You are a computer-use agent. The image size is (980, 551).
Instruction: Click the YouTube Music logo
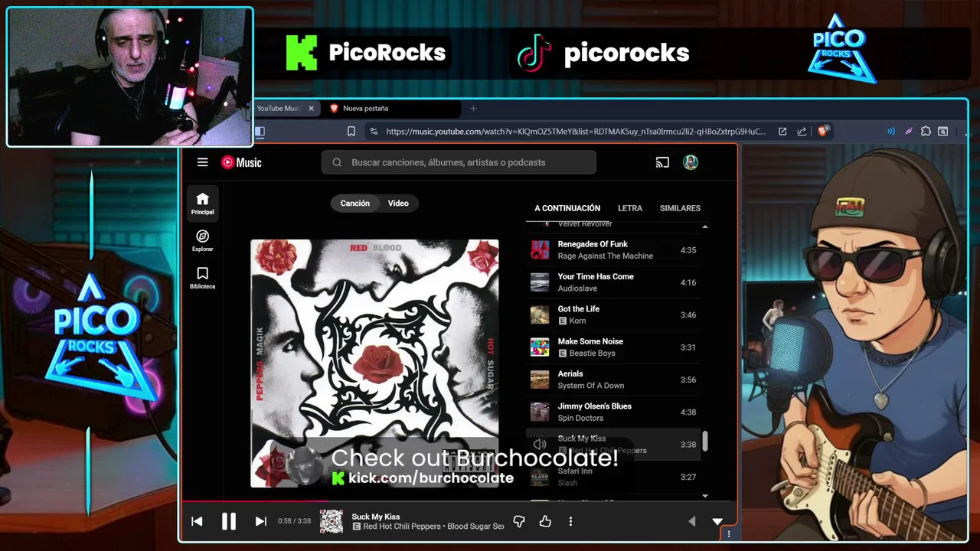[241, 162]
